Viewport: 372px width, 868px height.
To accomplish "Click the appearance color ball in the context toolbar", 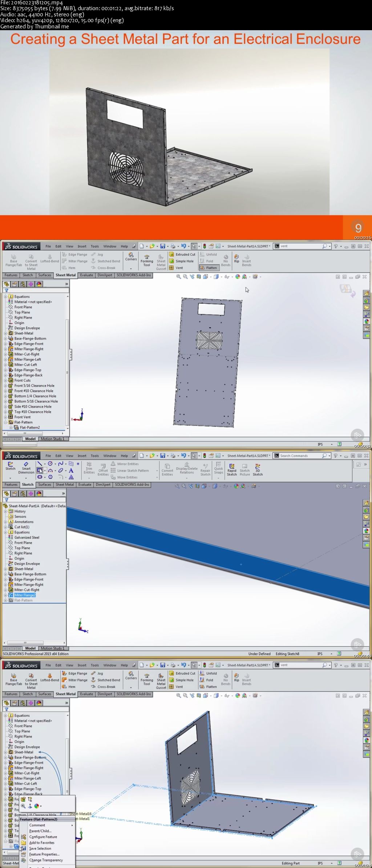I will 36,806.
